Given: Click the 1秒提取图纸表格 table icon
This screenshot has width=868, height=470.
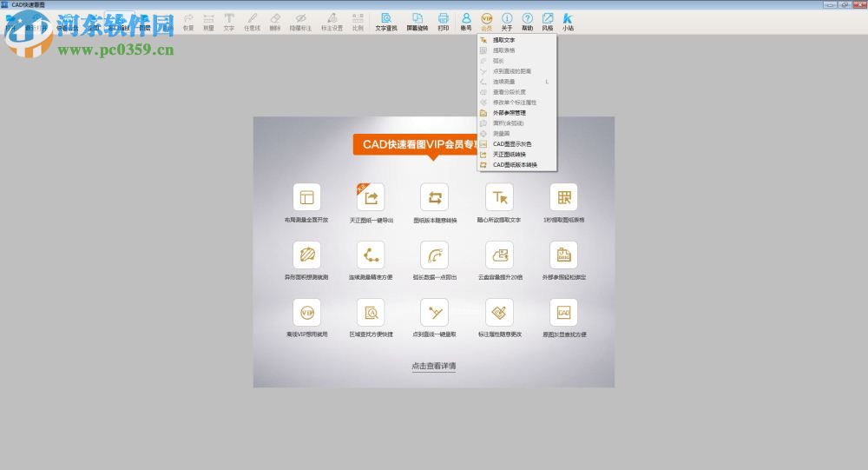Looking at the screenshot, I should 563,197.
